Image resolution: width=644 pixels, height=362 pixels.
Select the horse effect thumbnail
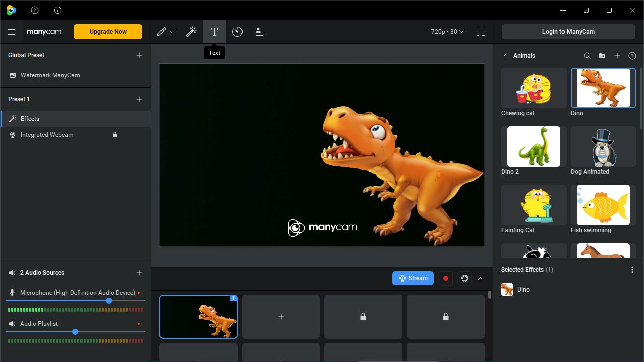point(603,251)
